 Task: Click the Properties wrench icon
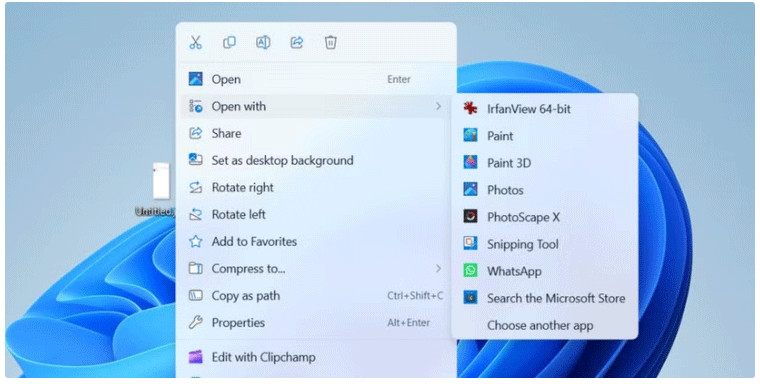click(x=195, y=322)
